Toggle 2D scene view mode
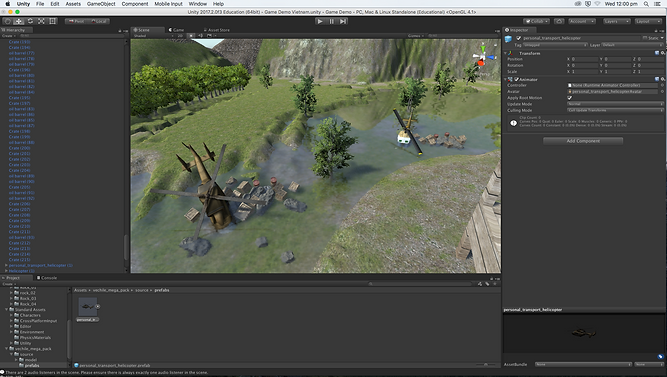667x377 pixels. [x=180, y=36]
